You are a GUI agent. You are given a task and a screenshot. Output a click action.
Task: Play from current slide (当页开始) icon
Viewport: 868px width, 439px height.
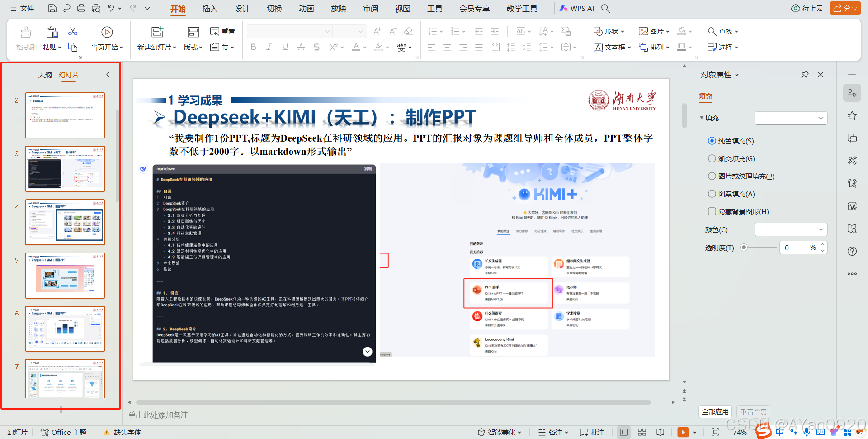pyautogui.click(x=107, y=32)
